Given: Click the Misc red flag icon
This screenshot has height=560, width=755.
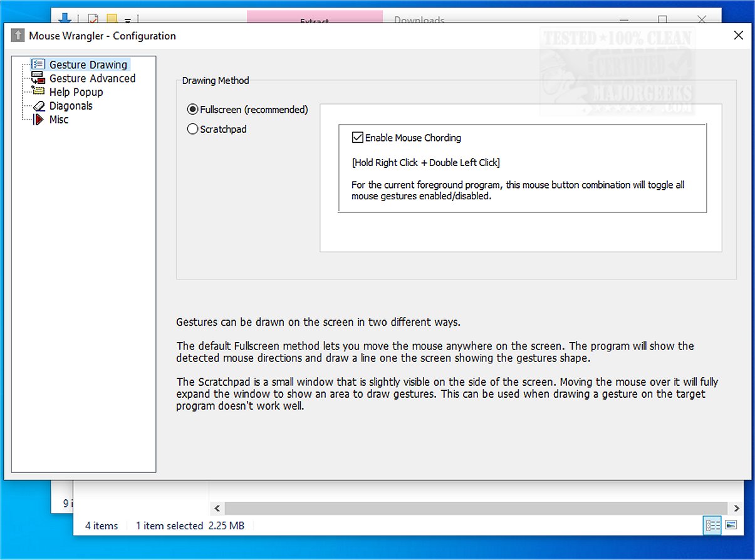Looking at the screenshot, I should click(x=39, y=120).
